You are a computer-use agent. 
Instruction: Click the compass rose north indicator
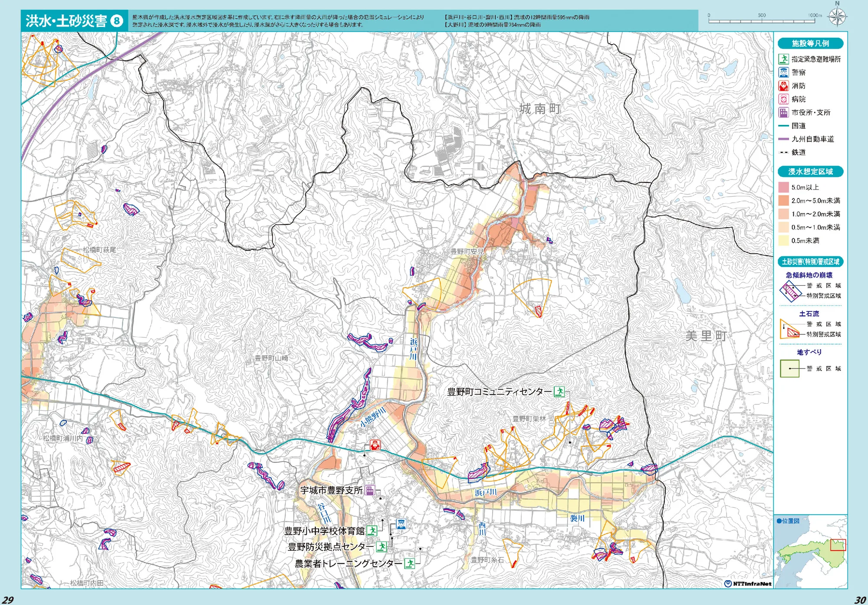tap(837, 16)
